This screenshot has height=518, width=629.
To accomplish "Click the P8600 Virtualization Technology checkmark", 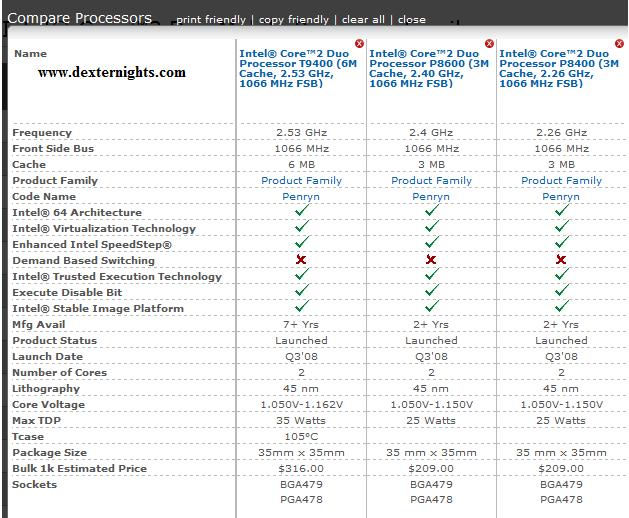I will pyautogui.click(x=432, y=226).
